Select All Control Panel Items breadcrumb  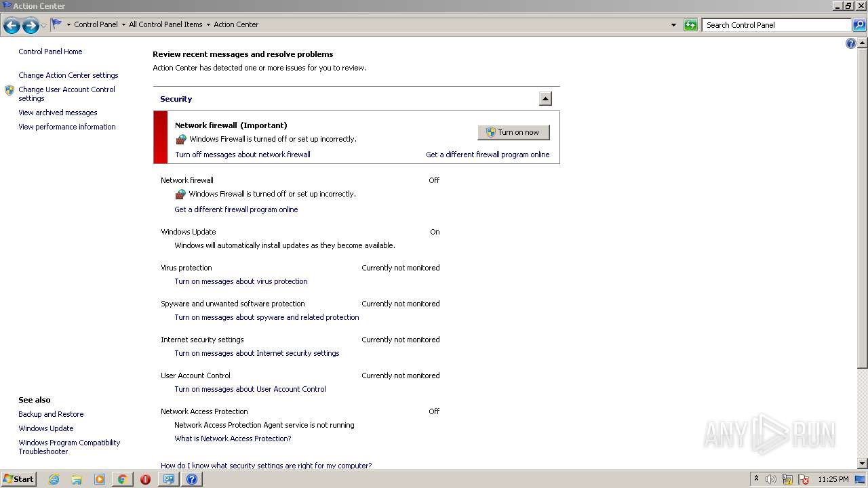coord(165,24)
